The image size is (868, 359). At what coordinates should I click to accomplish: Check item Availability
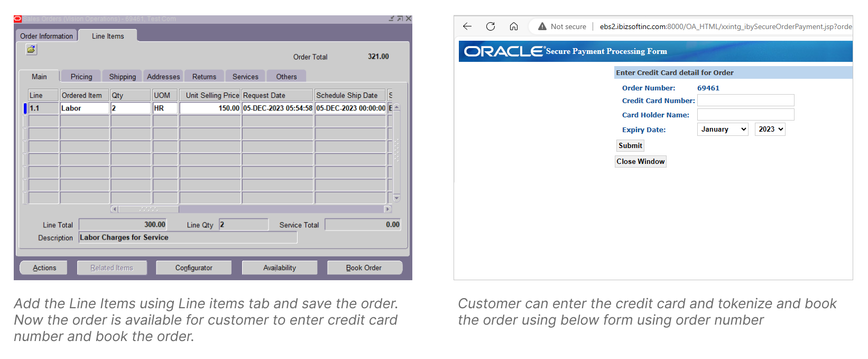[280, 268]
